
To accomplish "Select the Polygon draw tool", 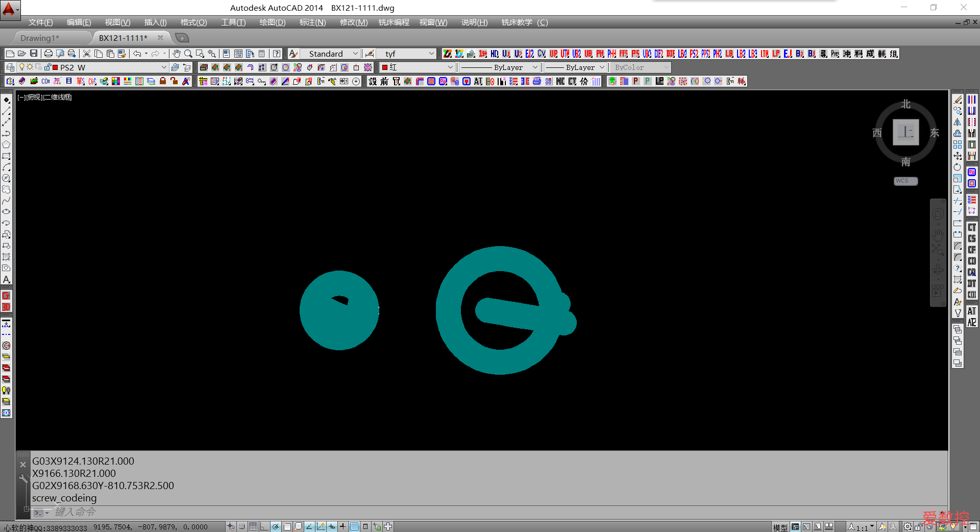I will [6, 144].
